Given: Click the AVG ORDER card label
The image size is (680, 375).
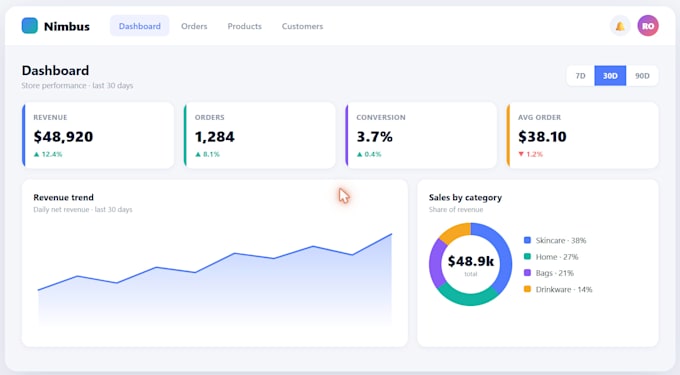Looking at the screenshot, I should point(539,117).
